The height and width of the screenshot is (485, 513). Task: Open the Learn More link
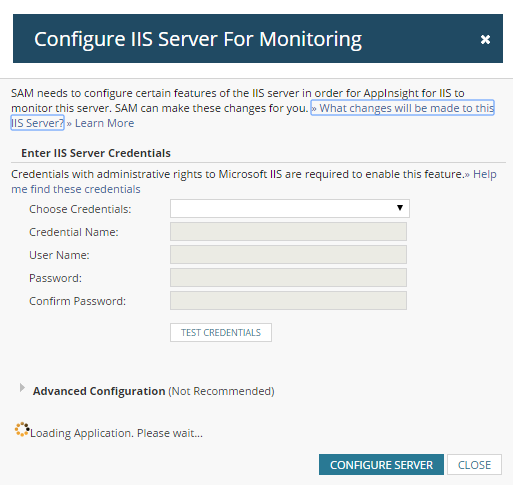pos(100,123)
